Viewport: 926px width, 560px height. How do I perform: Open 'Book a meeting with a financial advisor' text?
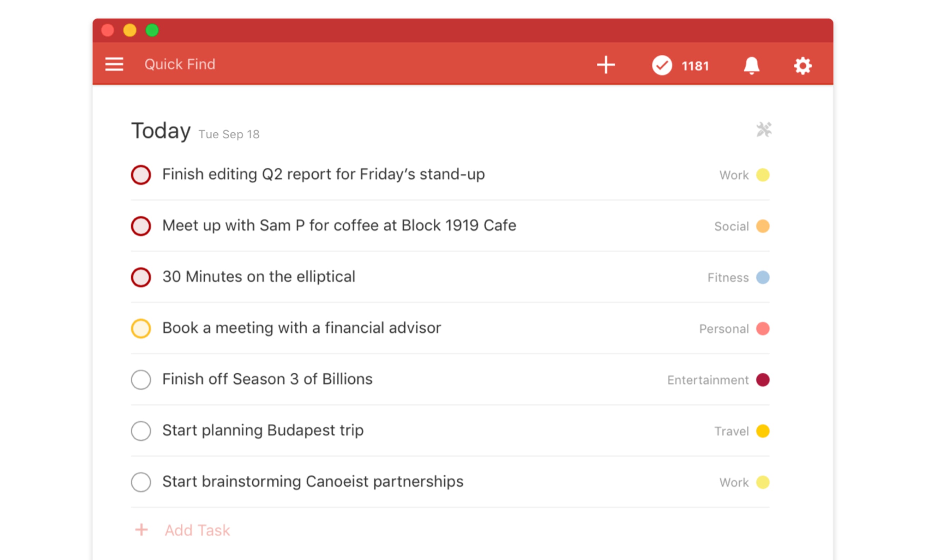coord(301,328)
